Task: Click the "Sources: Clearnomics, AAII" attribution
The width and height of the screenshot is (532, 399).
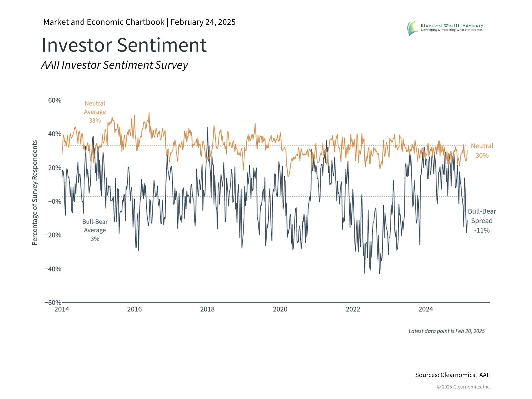Action: click(452, 375)
